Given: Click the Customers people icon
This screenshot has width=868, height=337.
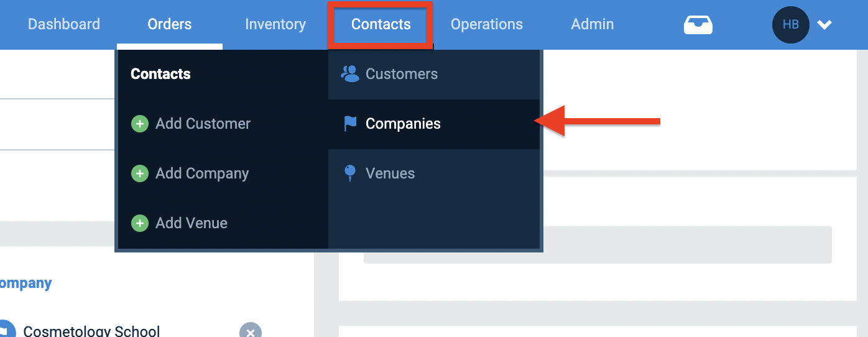Looking at the screenshot, I should (350, 74).
